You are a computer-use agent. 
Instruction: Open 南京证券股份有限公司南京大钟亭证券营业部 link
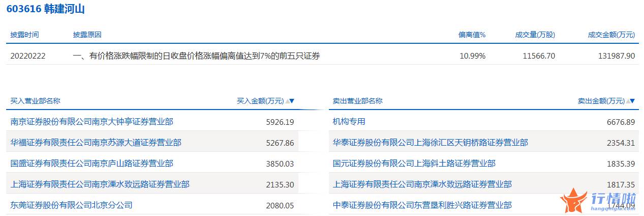click(91, 122)
